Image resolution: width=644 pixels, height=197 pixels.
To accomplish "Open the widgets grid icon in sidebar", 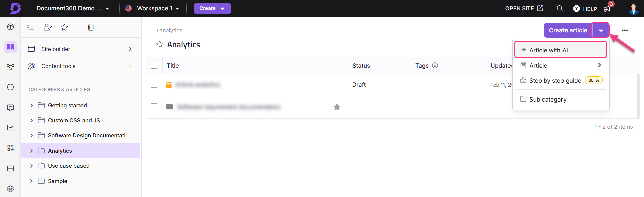I will click(x=10, y=148).
